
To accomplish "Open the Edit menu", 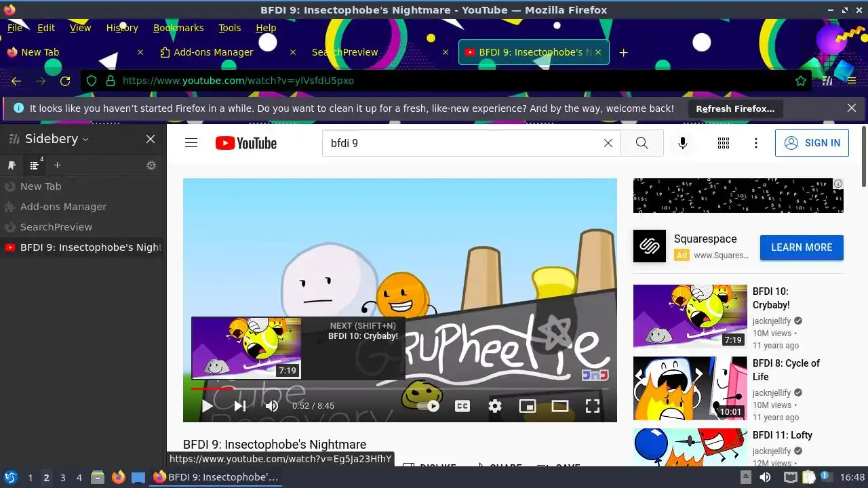I will click(46, 28).
